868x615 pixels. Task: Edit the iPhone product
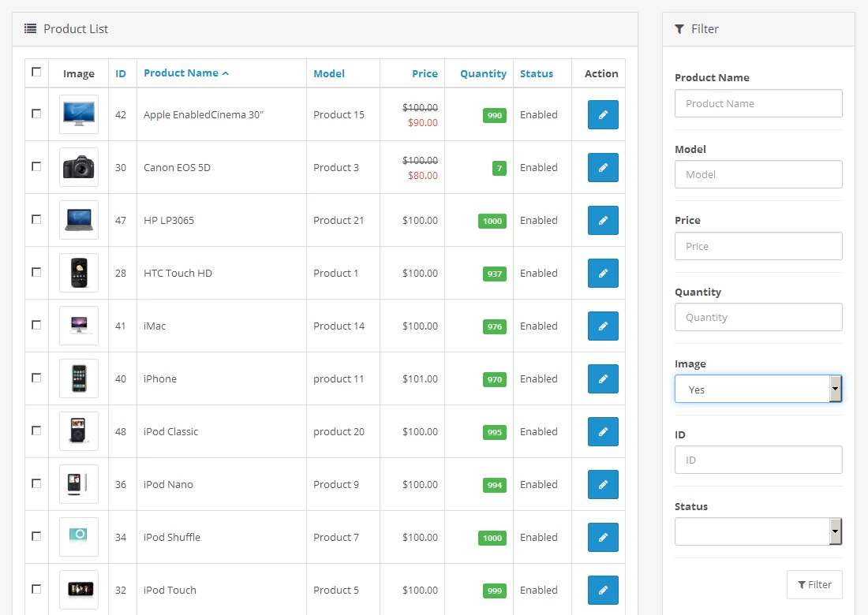tap(603, 378)
